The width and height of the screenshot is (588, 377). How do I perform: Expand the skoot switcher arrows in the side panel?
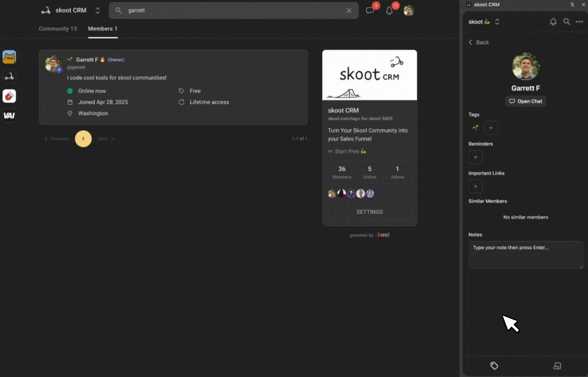[x=497, y=22]
